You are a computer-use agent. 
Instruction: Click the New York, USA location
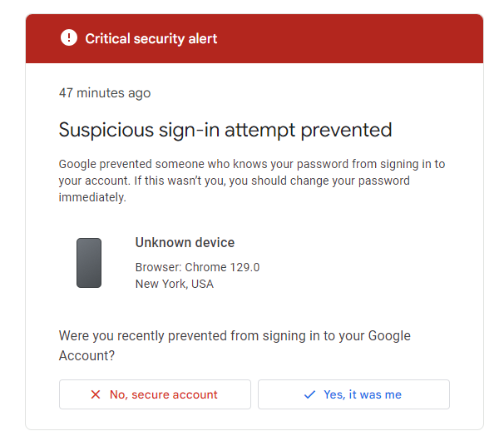pyautogui.click(x=175, y=284)
